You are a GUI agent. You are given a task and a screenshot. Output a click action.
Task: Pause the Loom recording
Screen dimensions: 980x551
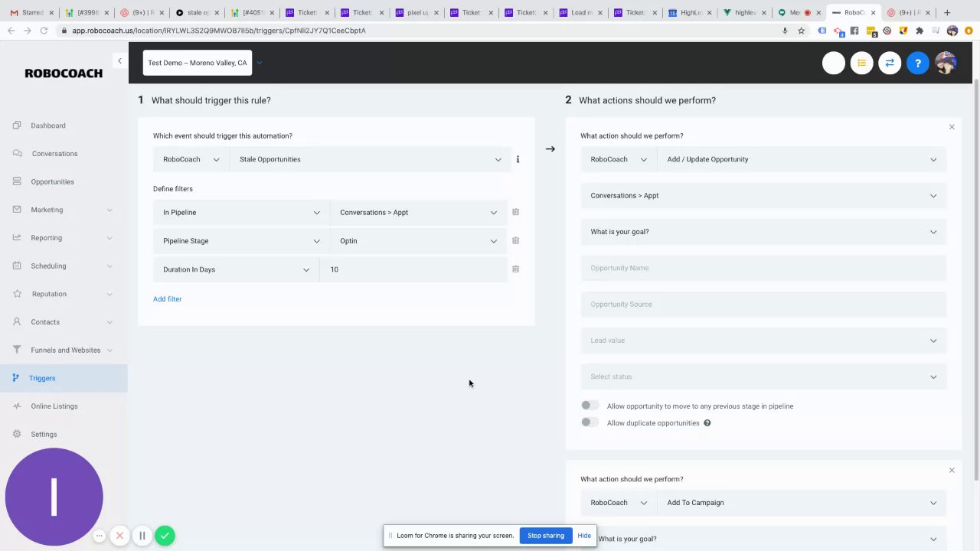coord(142,536)
